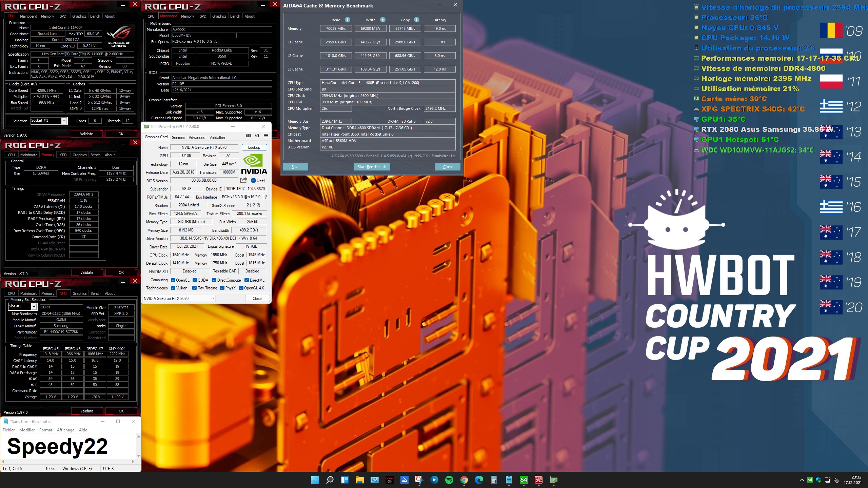Click the Notepad horizontal scrollbar right arrow

click(133, 461)
